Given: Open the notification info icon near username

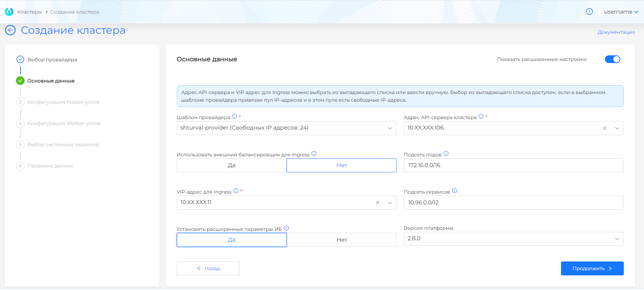Looking at the screenshot, I should pos(589,11).
